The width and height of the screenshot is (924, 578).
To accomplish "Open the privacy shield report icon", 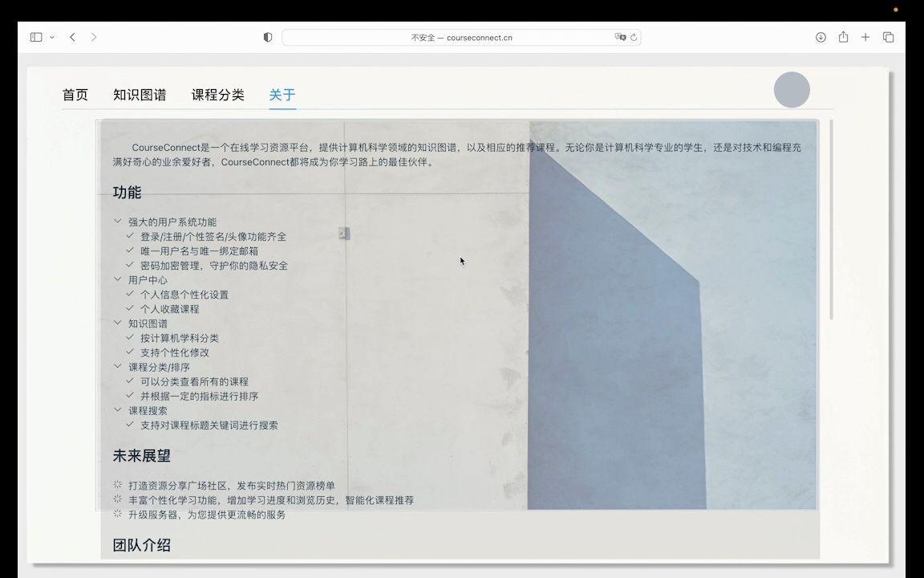I will pyautogui.click(x=267, y=37).
